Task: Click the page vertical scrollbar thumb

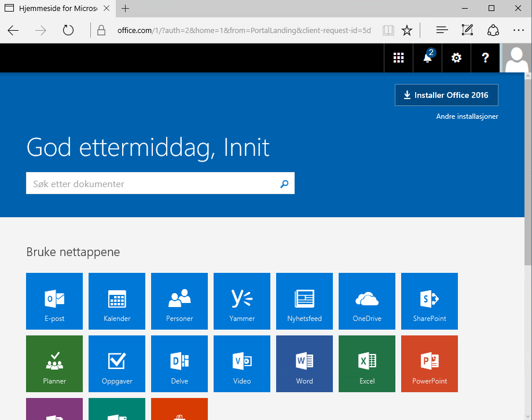Action: tap(528, 173)
